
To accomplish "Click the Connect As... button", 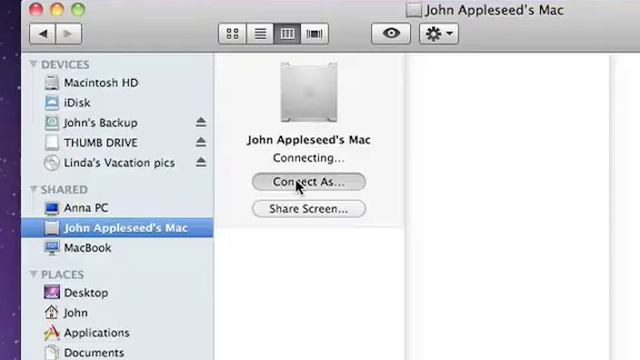I will point(309,182).
